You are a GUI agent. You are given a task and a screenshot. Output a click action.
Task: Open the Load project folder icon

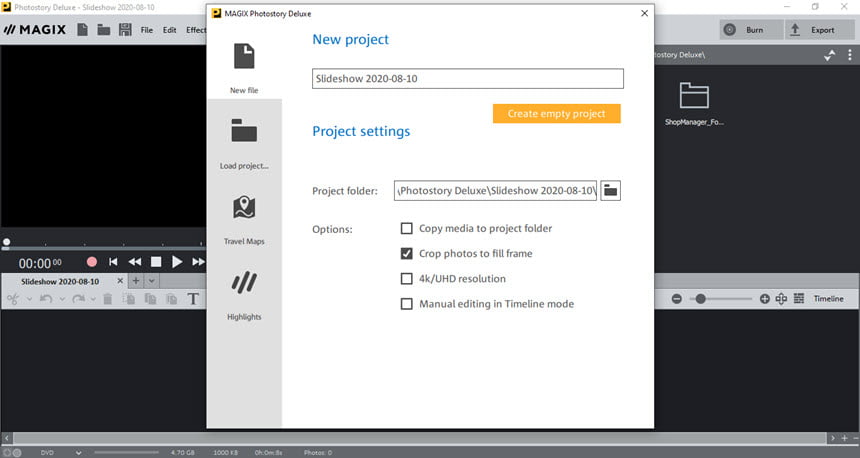[x=244, y=131]
